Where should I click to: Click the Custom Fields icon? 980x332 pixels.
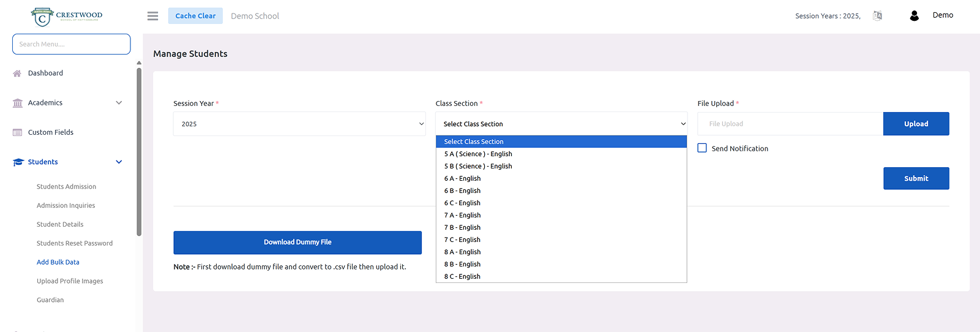point(17,132)
